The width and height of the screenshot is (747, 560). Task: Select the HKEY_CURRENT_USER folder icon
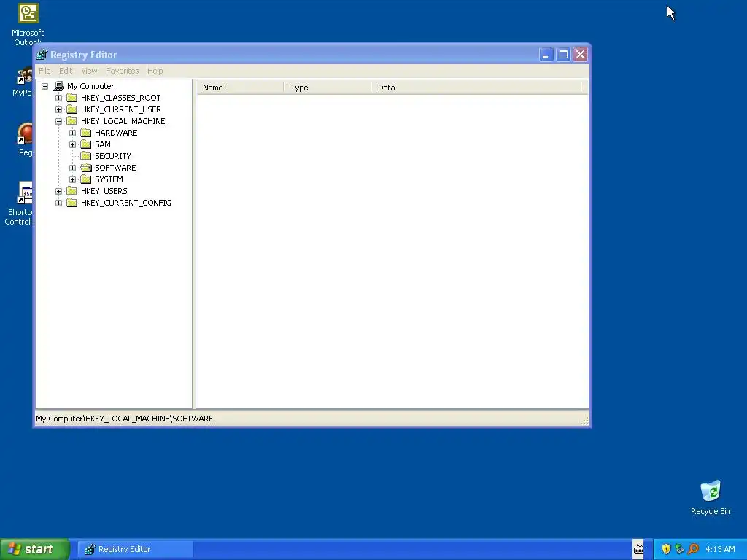tap(72, 109)
